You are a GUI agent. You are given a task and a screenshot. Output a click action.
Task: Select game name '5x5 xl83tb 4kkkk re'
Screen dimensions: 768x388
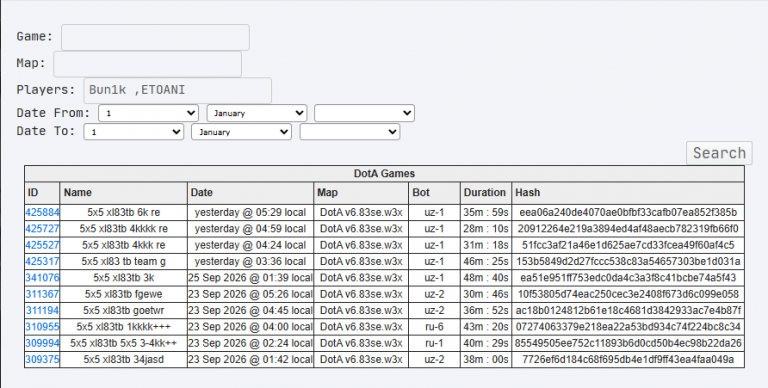pos(123,229)
